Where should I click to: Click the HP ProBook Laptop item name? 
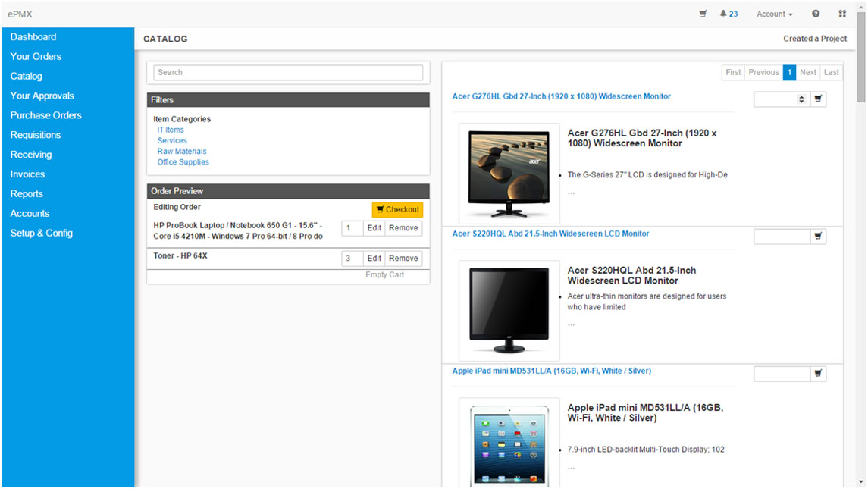tap(238, 231)
